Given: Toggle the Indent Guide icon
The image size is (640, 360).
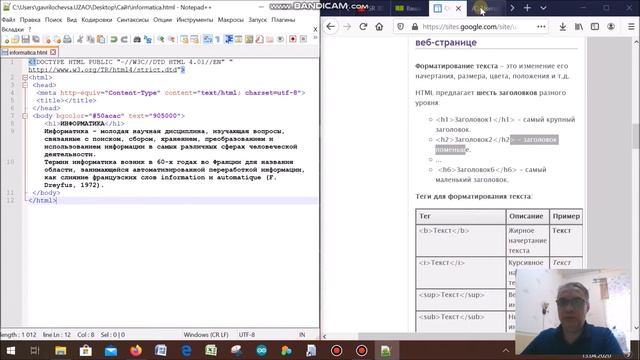Looking at the screenshot, I should pyautogui.click(x=229, y=39).
